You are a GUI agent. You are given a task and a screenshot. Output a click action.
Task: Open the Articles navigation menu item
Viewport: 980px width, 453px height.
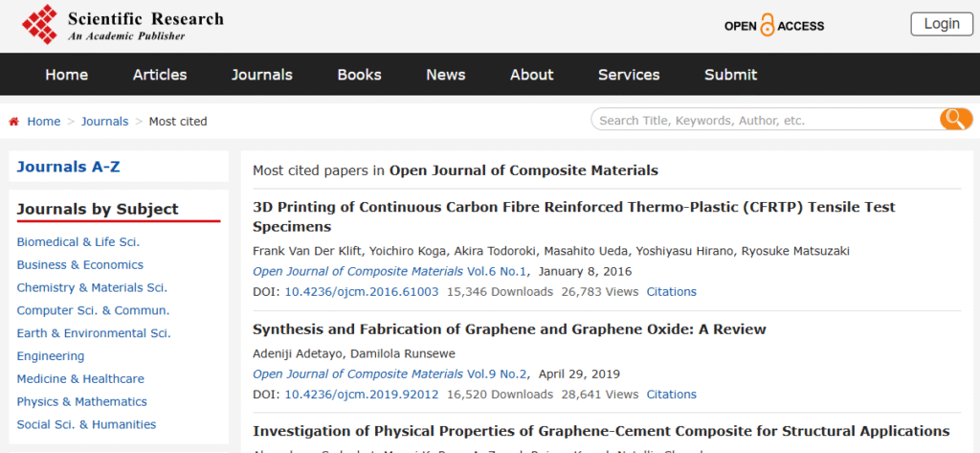[x=160, y=75]
